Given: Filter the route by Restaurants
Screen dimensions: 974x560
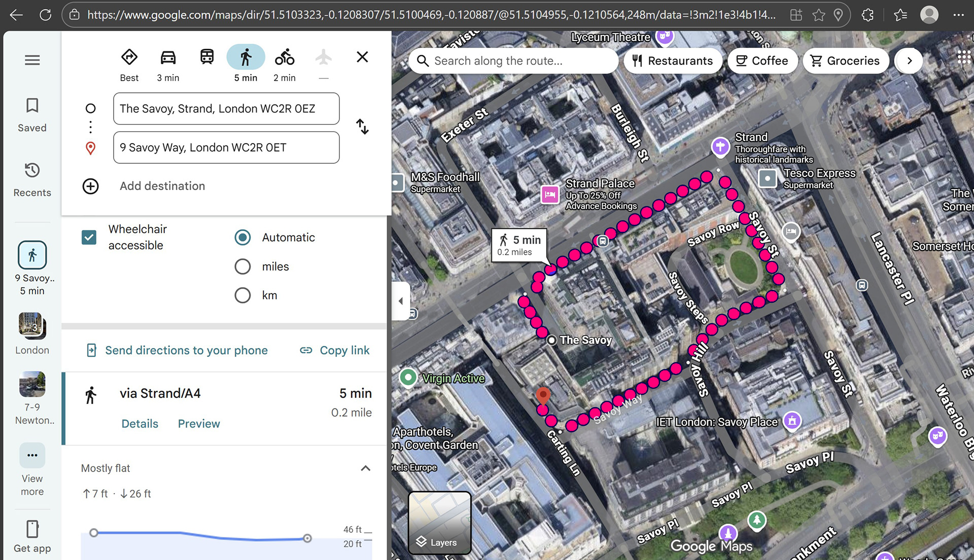Looking at the screenshot, I should click(673, 61).
